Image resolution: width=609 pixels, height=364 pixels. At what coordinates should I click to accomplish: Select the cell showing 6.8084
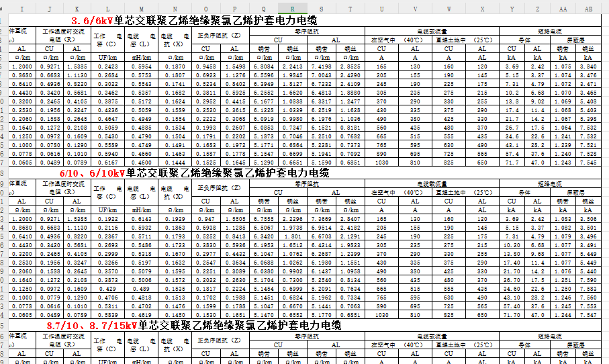[x=265, y=66]
